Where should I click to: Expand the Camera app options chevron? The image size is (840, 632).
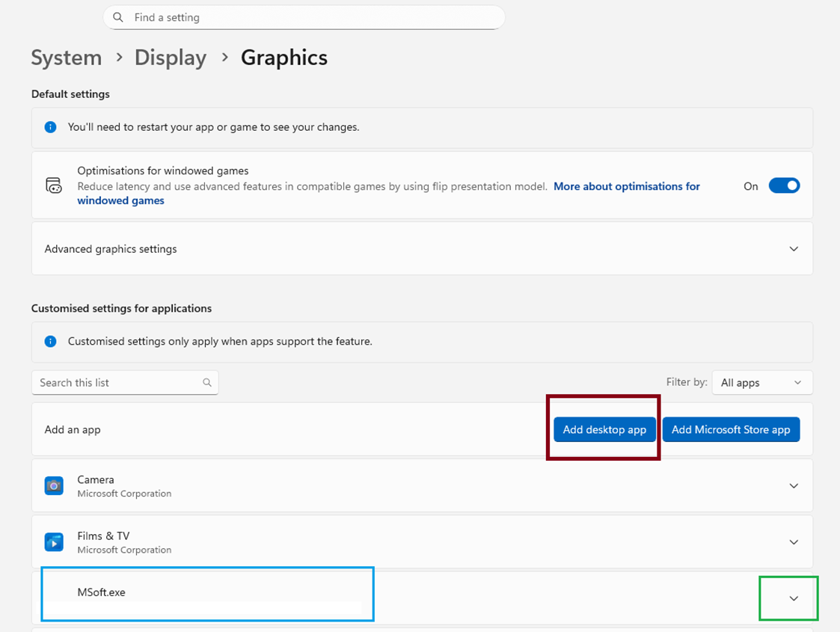794,485
